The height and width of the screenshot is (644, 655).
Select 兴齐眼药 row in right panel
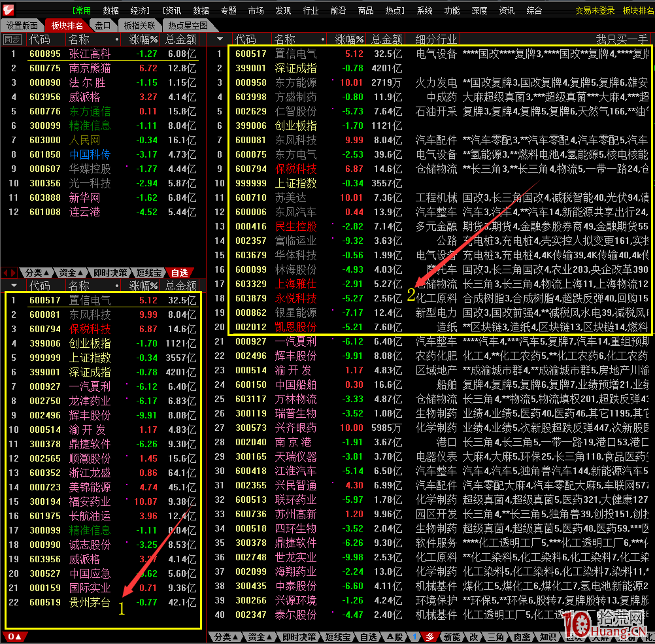(430, 428)
